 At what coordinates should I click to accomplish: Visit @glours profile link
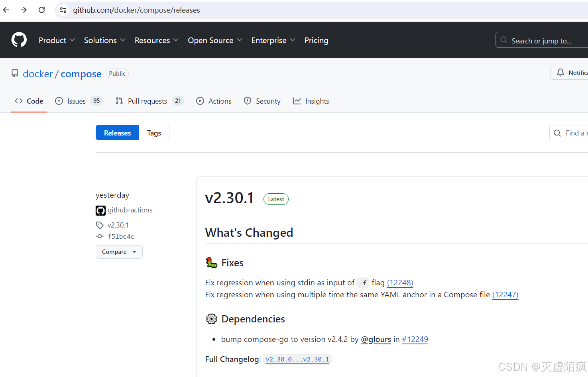(376, 339)
